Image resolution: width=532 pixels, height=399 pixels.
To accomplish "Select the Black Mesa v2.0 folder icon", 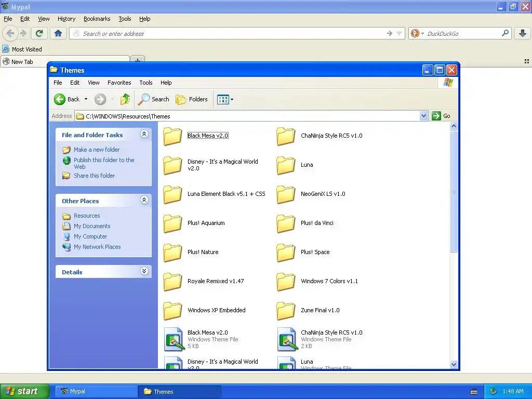I will (172, 136).
